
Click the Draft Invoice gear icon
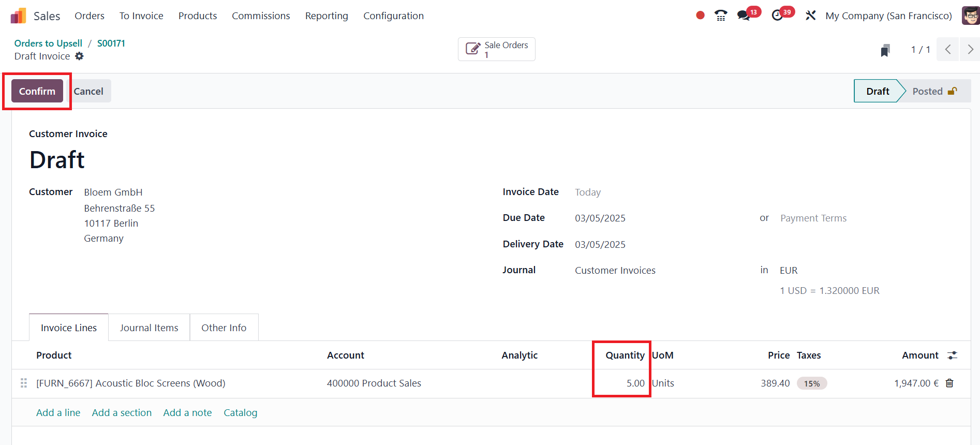click(x=79, y=56)
